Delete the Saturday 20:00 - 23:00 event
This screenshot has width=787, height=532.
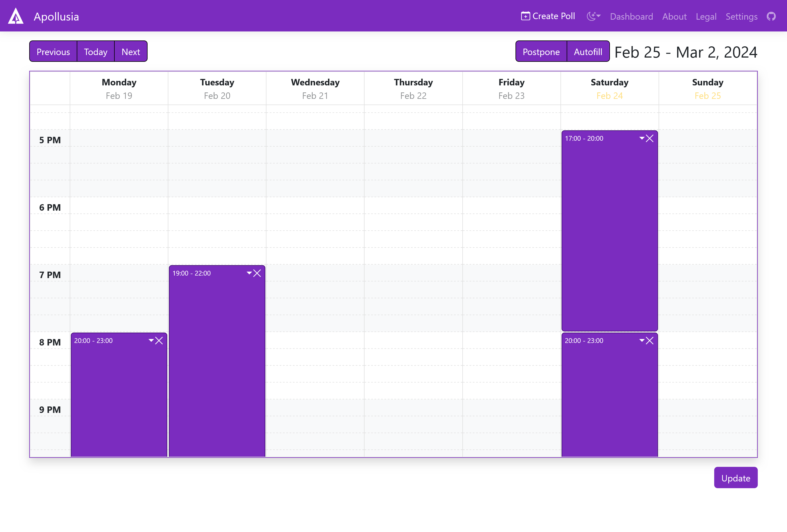coord(650,340)
